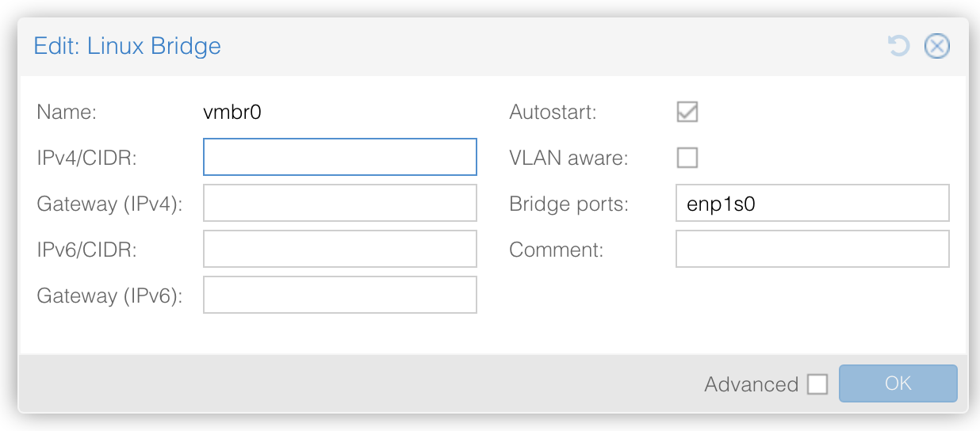Click the "Bridge ports:" label

[568, 204]
